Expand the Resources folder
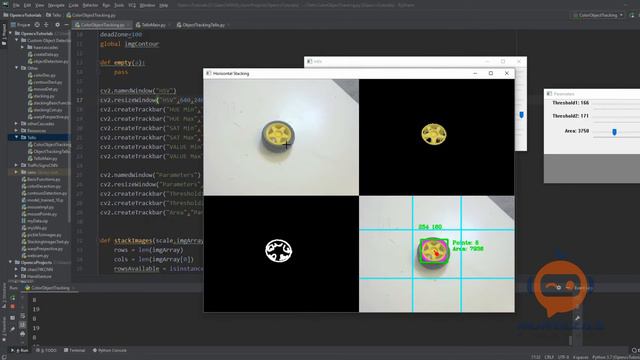Image resolution: width=640 pixels, height=360 pixels. pos(17,131)
